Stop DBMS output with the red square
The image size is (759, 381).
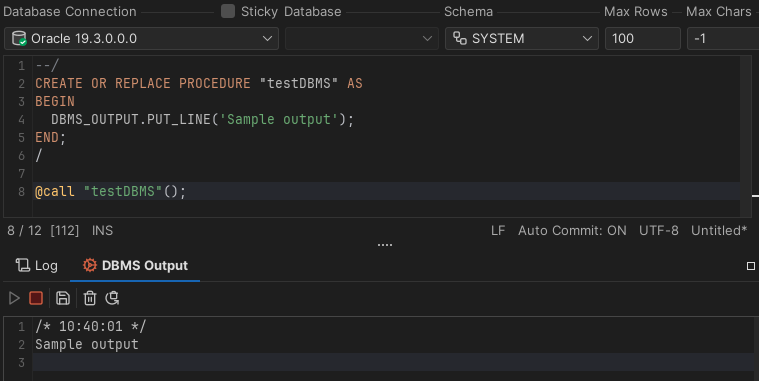[x=36, y=298]
